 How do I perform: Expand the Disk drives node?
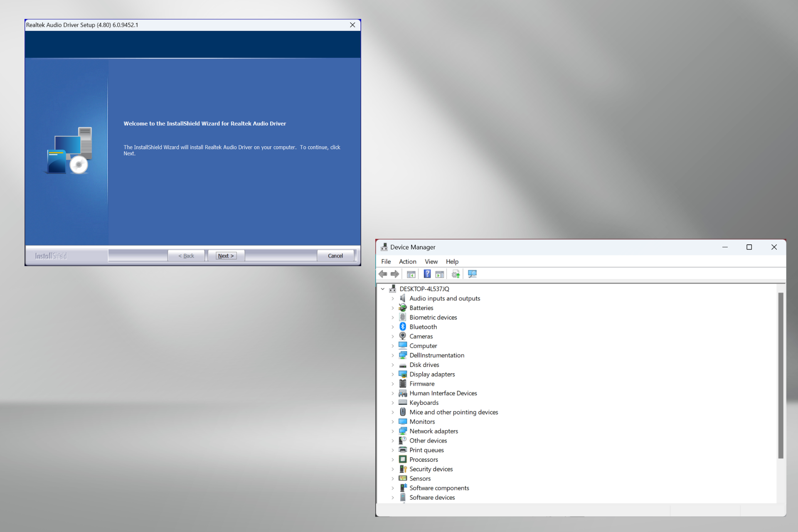click(x=392, y=365)
